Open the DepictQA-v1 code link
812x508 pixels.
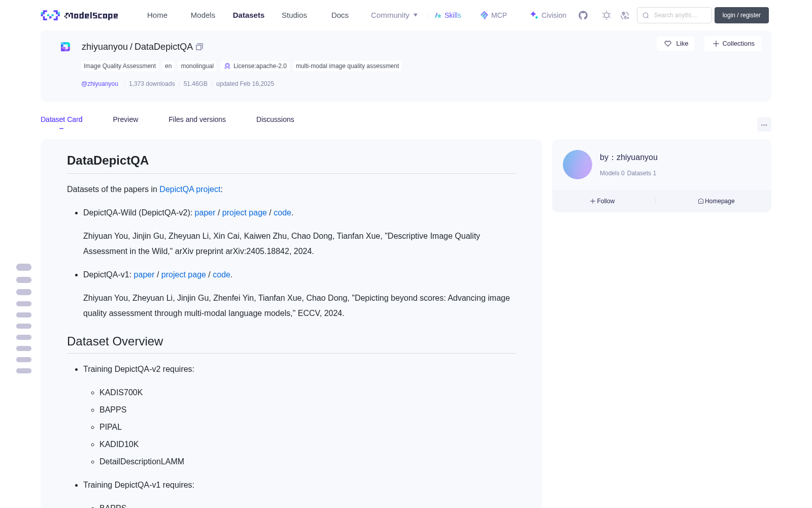click(221, 274)
